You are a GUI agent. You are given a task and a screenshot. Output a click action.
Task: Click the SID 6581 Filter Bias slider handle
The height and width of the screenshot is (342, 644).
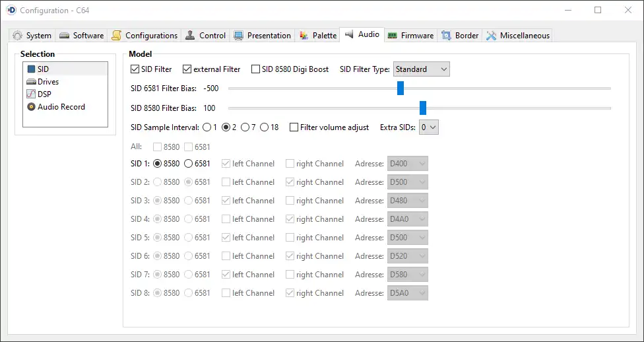point(401,88)
